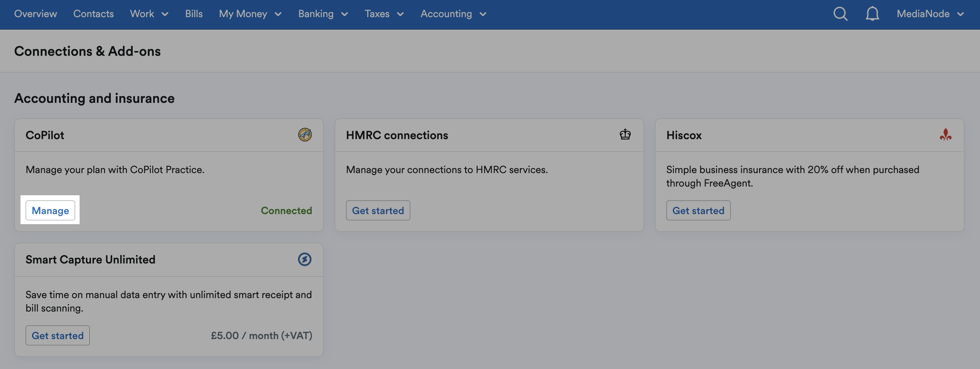Expand the Banking menu dropdown
This screenshot has height=369, width=980.
click(323, 14)
